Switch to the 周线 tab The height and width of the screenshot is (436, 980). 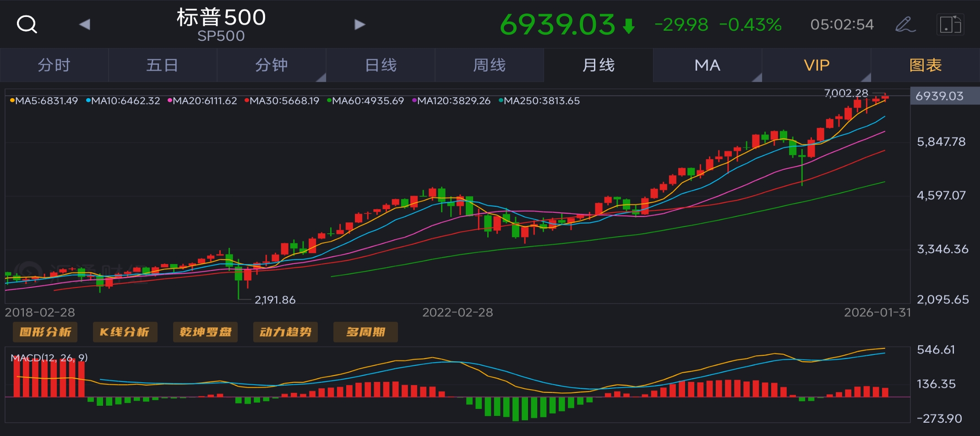coord(490,65)
